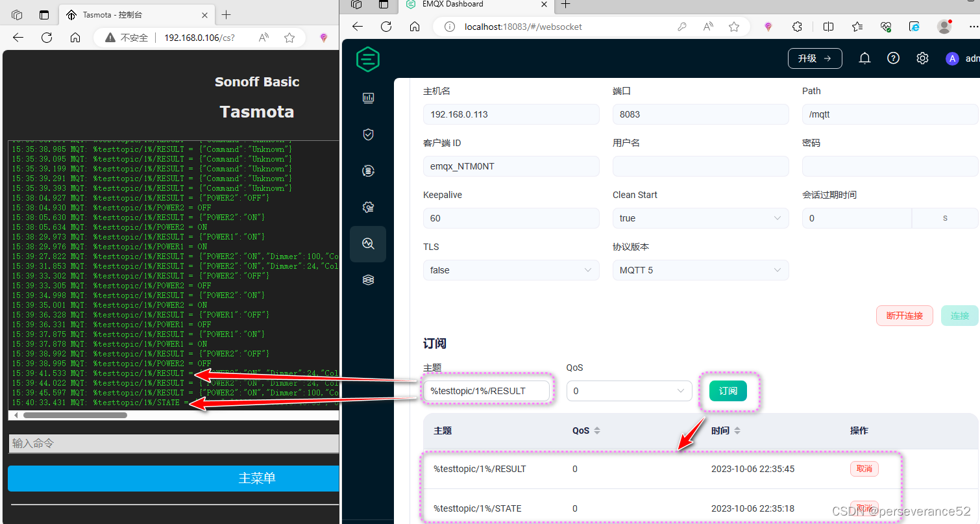Switch to EMQX Dashboard tab
The image size is (980, 524).
[477, 5]
